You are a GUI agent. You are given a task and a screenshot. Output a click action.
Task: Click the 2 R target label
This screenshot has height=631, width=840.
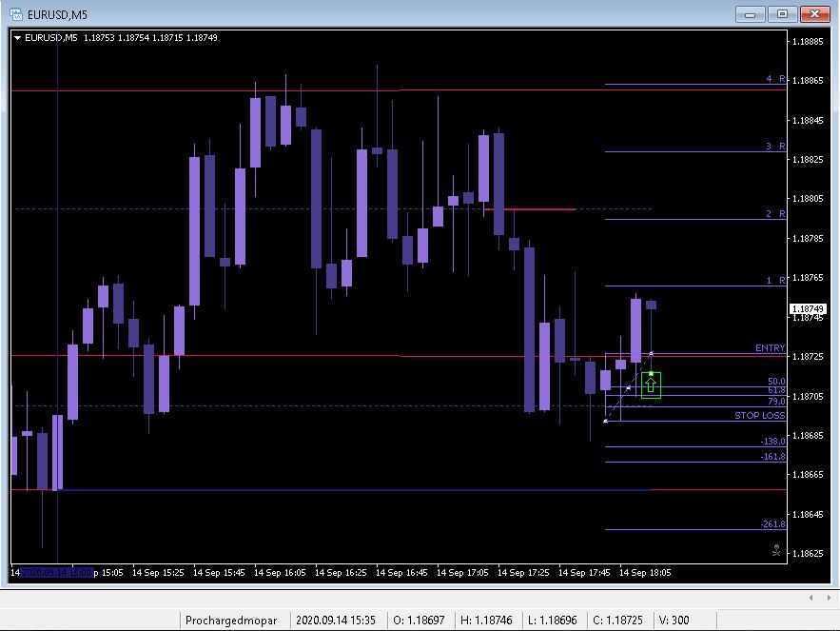(x=775, y=214)
